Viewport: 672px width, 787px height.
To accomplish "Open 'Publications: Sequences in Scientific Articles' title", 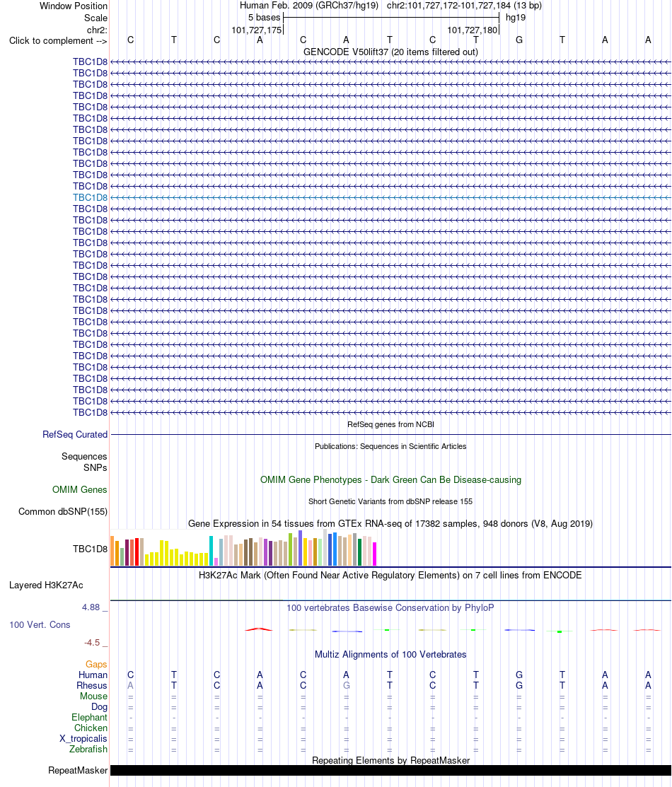I will coord(390,447).
